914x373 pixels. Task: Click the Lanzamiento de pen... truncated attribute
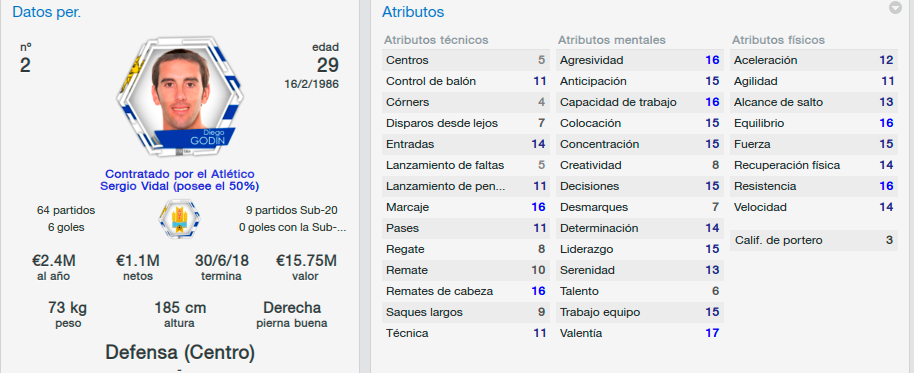point(466,186)
